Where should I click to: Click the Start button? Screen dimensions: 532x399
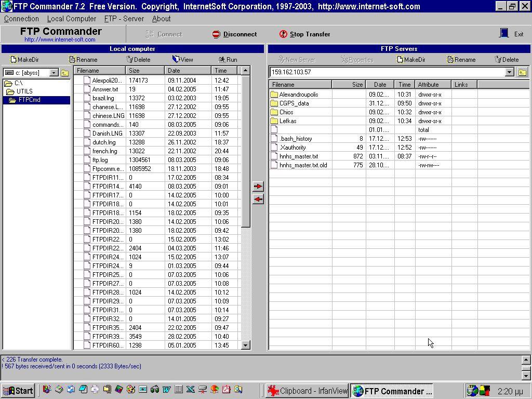tap(18, 391)
